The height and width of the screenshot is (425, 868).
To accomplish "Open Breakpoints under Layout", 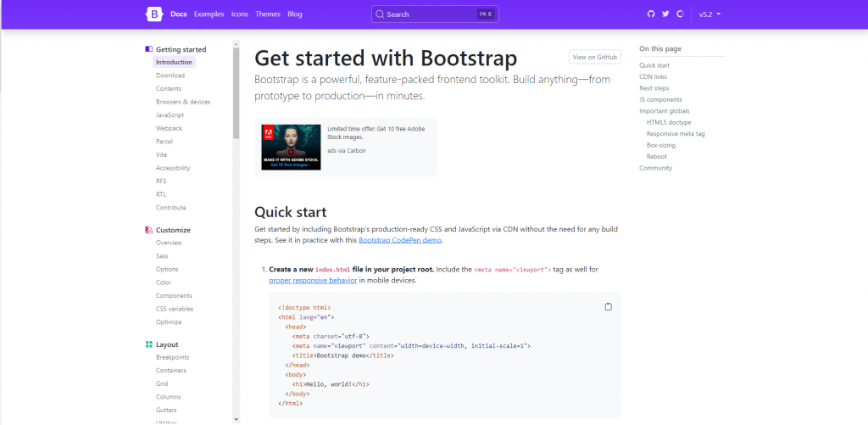I will (x=173, y=357).
